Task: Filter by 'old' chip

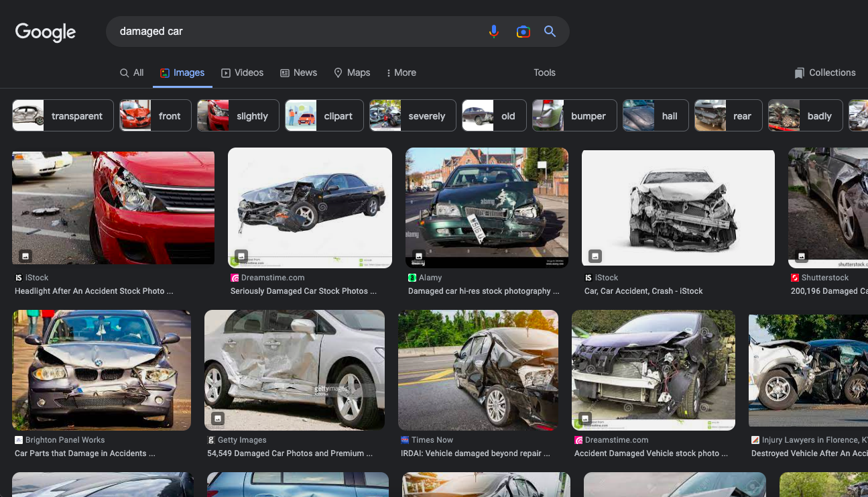Action: pyautogui.click(x=494, y=115)
